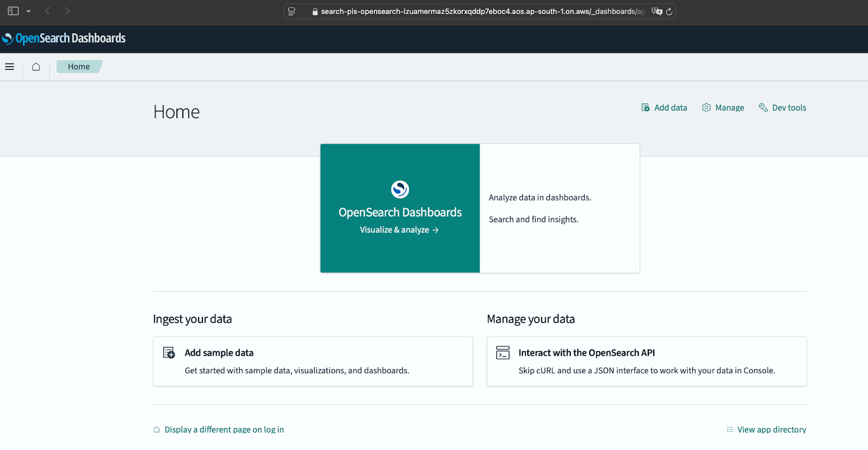868x450 pixels.
Task: Go to home via house icon
Action: (x=36, y=67)
